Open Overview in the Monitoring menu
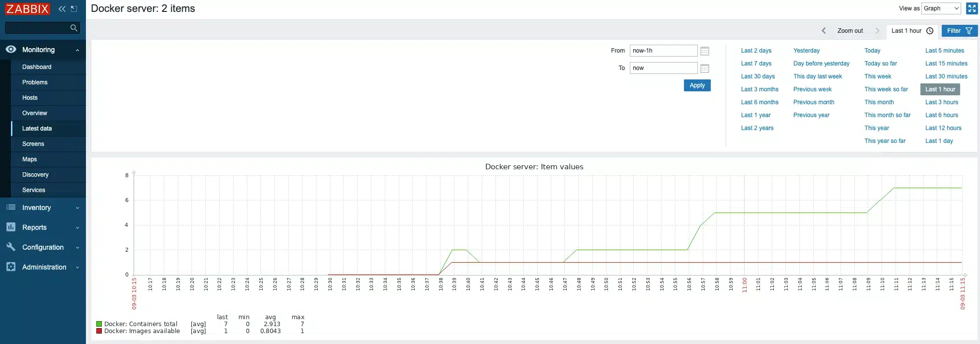Viewport: 980px width, 344px height. (x=35, y=113)
